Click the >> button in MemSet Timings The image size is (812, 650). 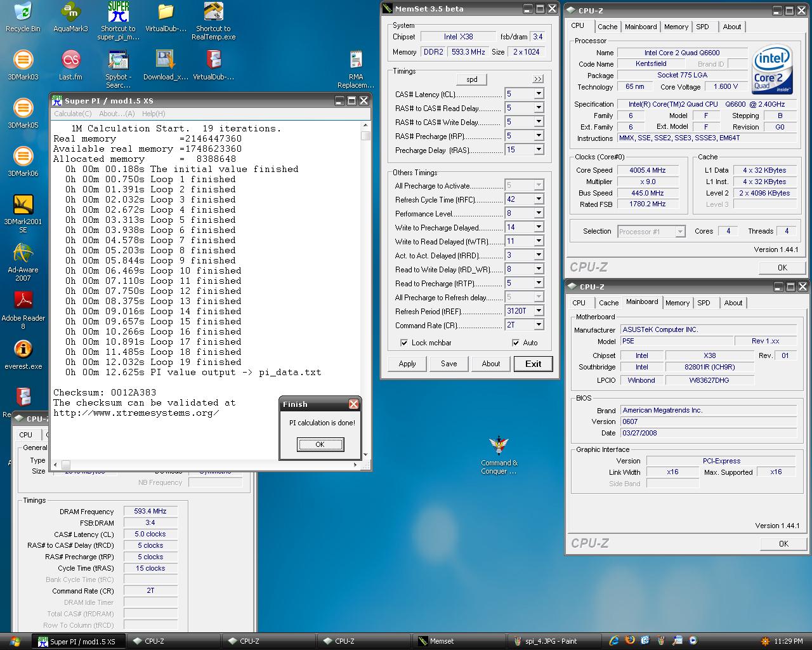click(538, 79)
